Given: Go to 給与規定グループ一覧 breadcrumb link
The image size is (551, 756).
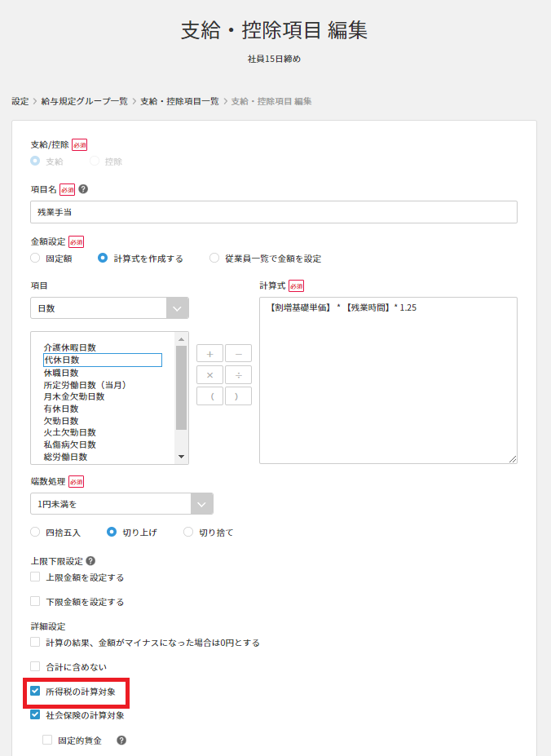Looking at the screenshot, I should [x=84, y=101].
